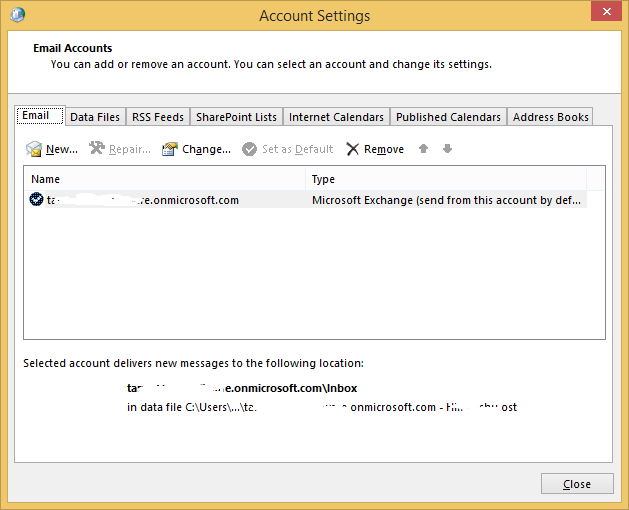Click the Repair... button label
This screenshot has width=629, height=510.
point(130,149)
